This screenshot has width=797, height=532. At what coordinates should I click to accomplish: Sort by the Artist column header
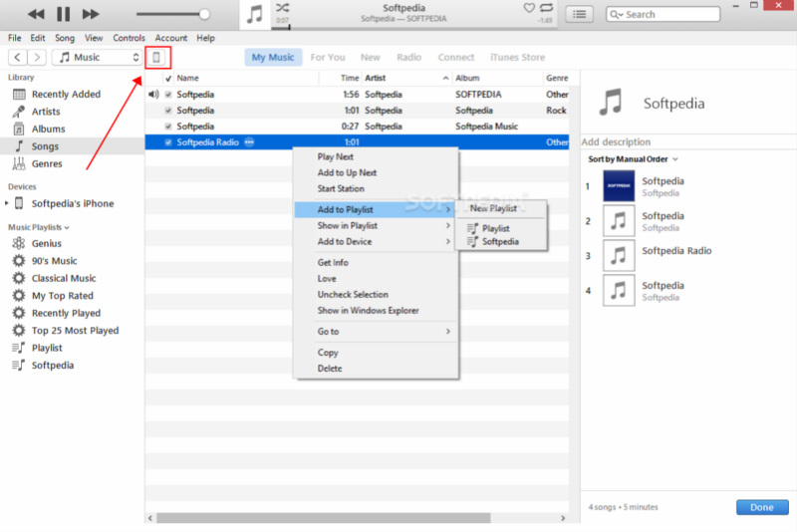click(x=406, y=79)
